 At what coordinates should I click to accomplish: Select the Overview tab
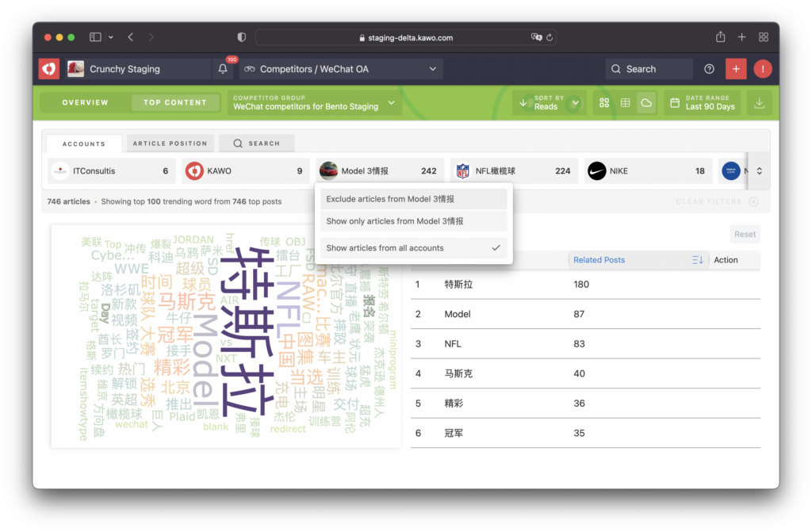pyautogui.click(x=85, y=102)
